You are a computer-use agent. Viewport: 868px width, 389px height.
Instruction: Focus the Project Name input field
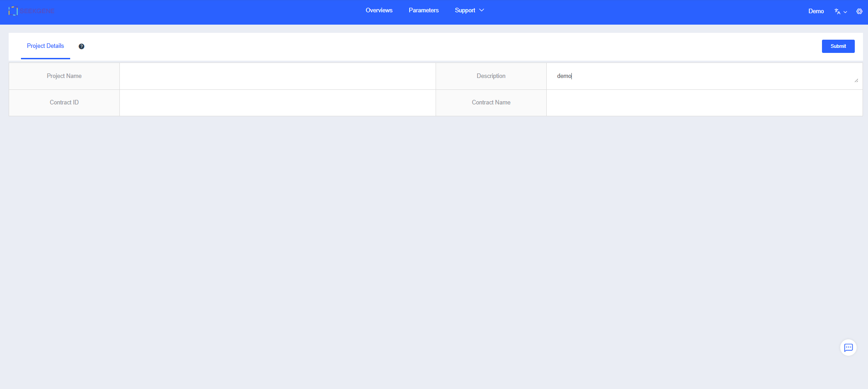point(277,76)
